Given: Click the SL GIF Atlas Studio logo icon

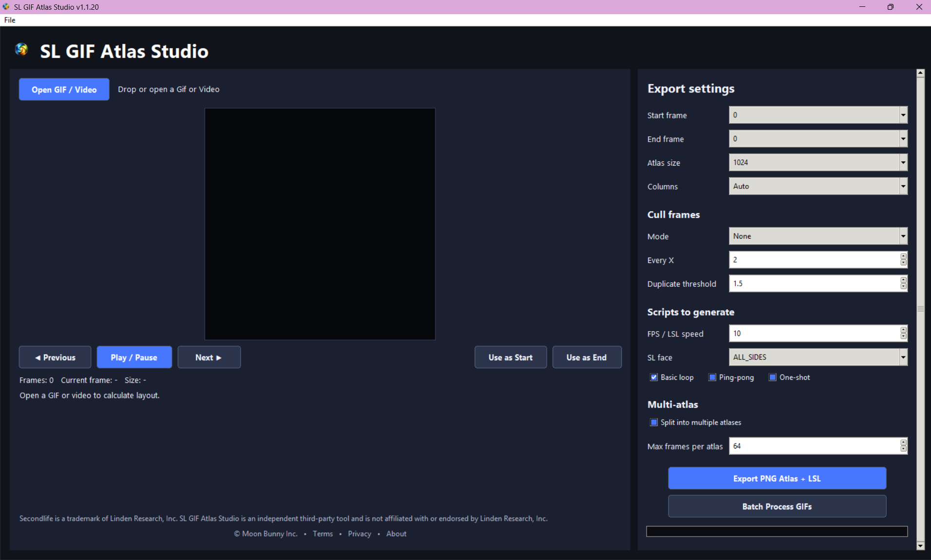Looking at the screenshot, I should 21,50.
